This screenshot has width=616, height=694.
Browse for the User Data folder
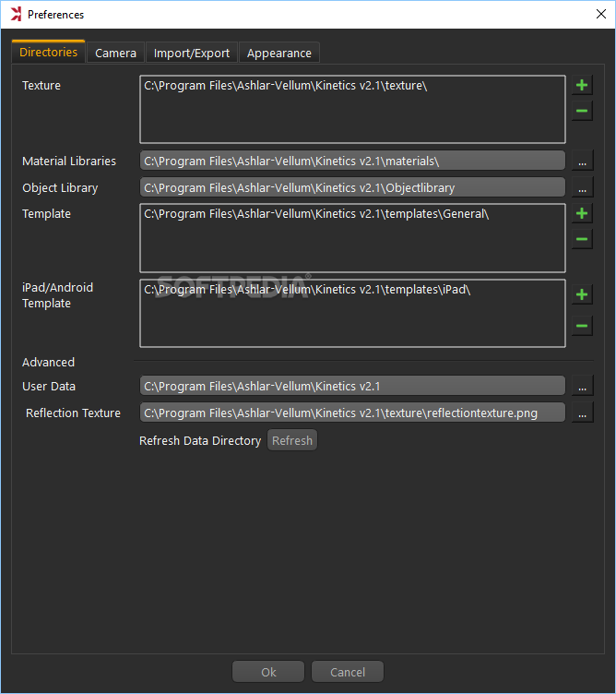[582, 386]
